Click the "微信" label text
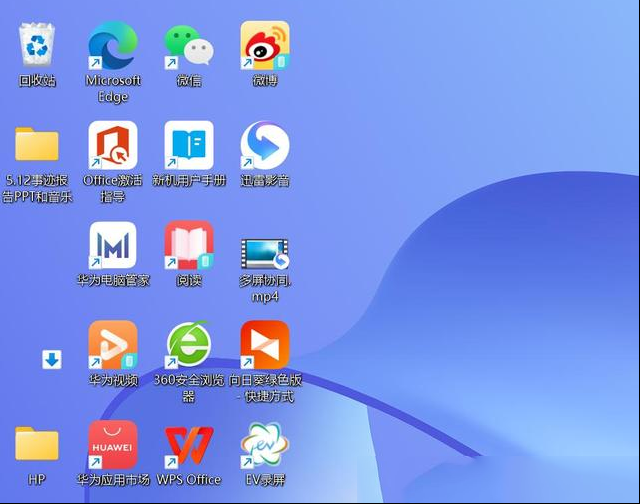640x504 pixels. click(189, 80)
